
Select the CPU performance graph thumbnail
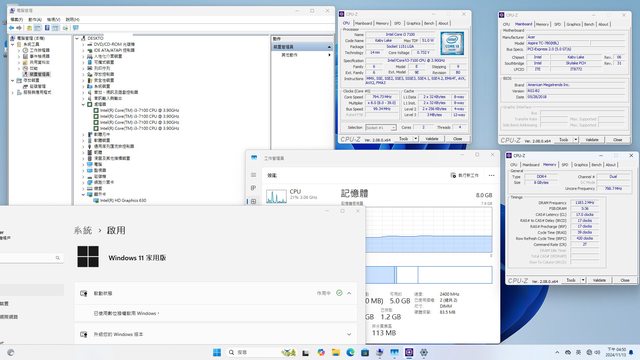click(x=276, y=196)
